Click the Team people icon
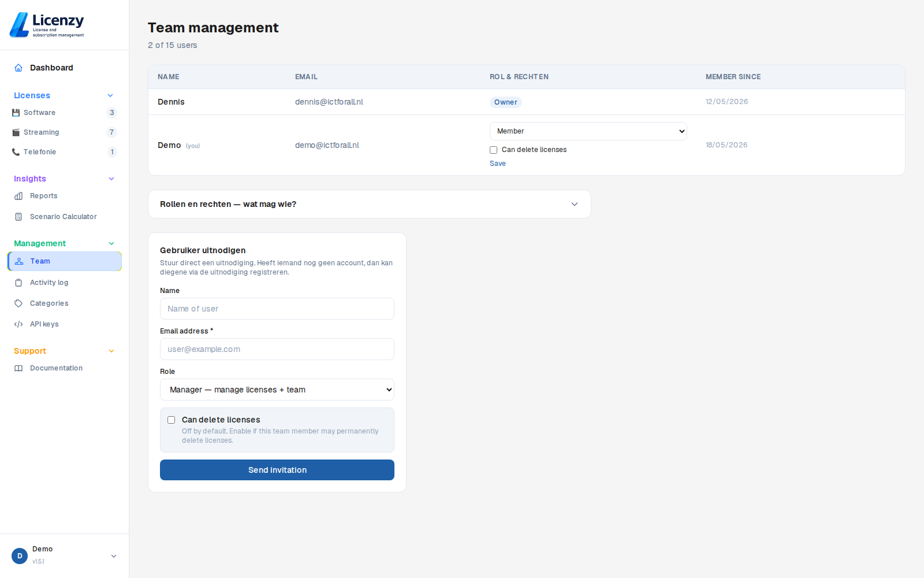 (19, 261)
